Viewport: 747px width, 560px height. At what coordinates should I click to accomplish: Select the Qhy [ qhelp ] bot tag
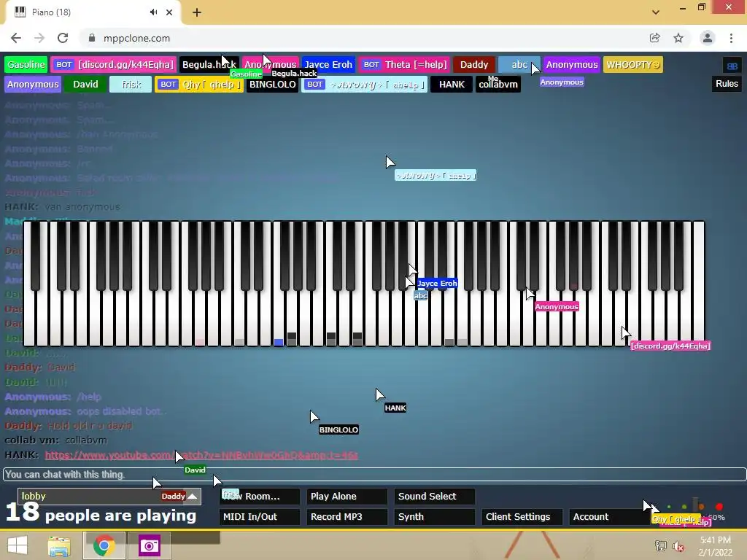(x=199, y=85)
